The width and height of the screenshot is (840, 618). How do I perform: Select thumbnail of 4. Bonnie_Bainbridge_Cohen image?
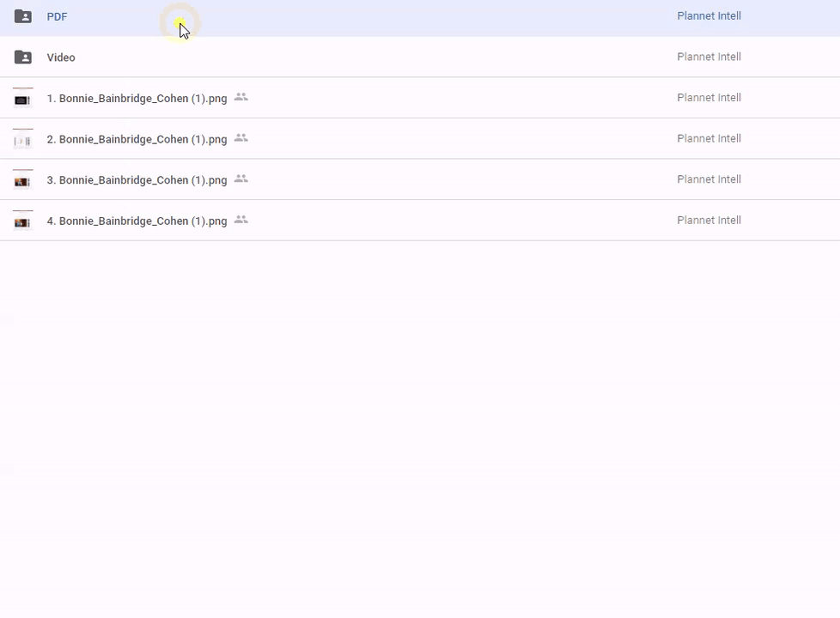coord(23,221)
